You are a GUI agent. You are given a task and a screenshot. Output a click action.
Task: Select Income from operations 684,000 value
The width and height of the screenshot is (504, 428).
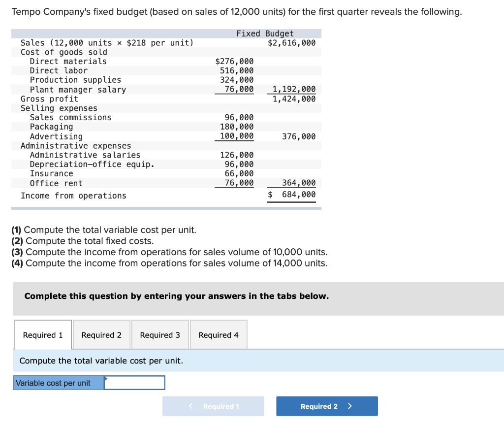(291, 195)
